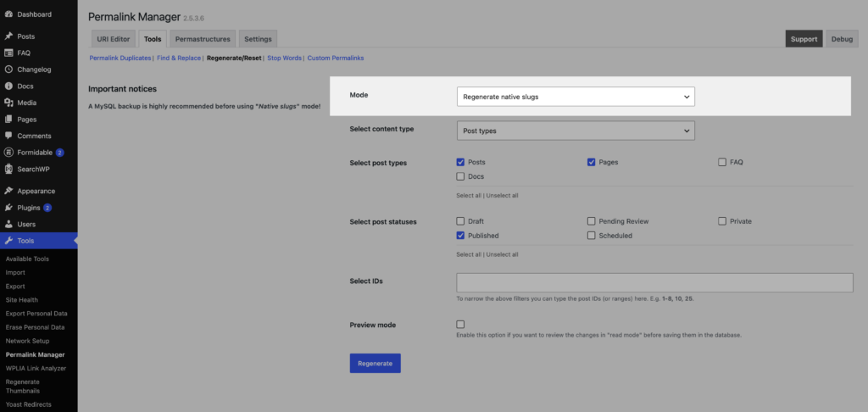Uncheck the Published status checkbox

tap(460, 236)
